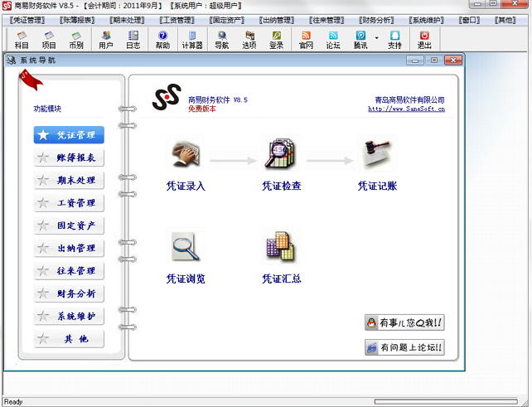Open the 支持 support toolbar icon
This screenshot has height=407, width=532.
point(394,40)
